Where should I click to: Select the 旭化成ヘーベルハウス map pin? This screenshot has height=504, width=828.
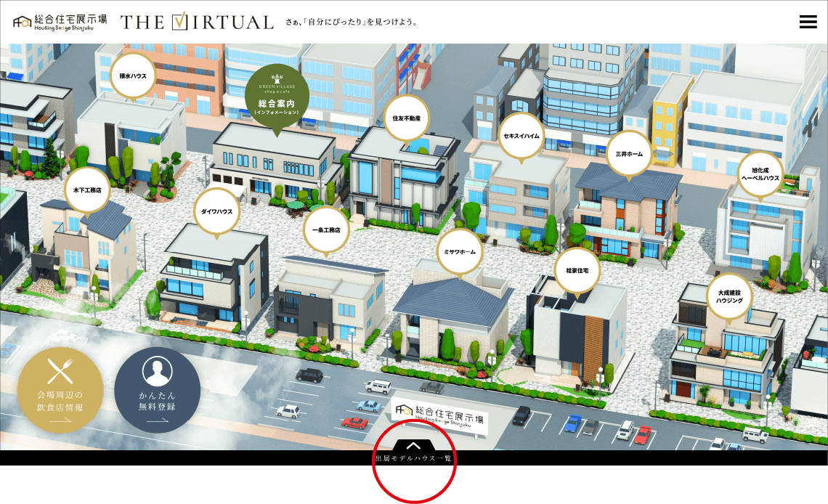[x=760, y=176]
